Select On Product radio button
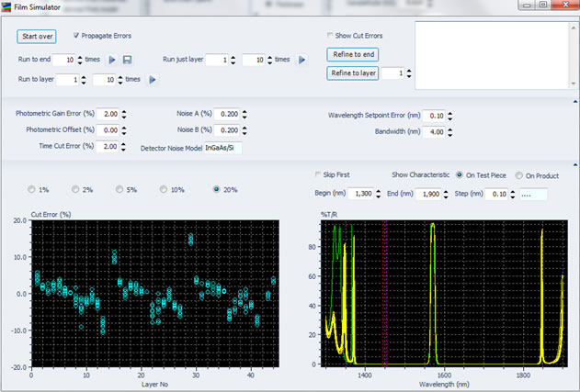The width and height of the screenshot is (580, 392). pos(519,175)
